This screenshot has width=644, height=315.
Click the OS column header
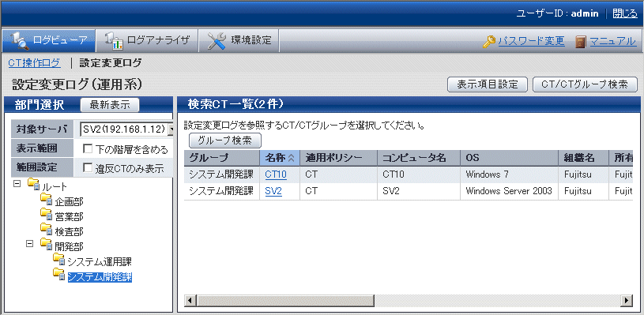click(x=510, y=158)
